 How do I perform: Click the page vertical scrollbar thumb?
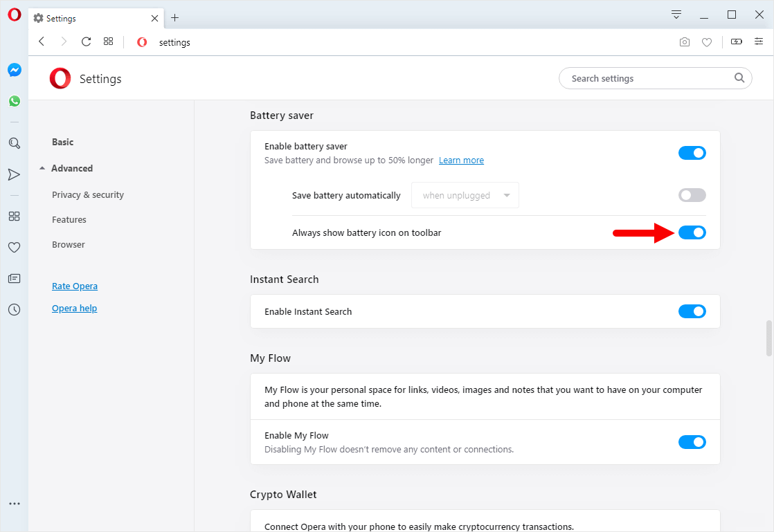coord(768,338)
